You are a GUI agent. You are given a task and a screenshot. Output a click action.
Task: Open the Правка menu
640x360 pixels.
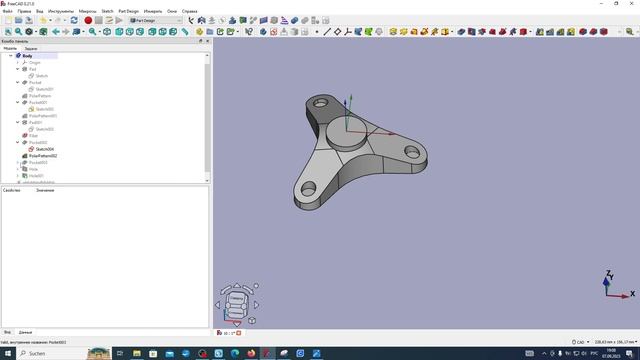[x=24, y=11]
